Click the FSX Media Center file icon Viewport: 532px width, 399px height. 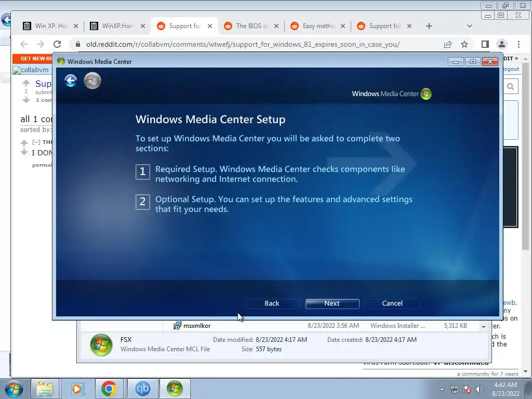coord(101,345)
